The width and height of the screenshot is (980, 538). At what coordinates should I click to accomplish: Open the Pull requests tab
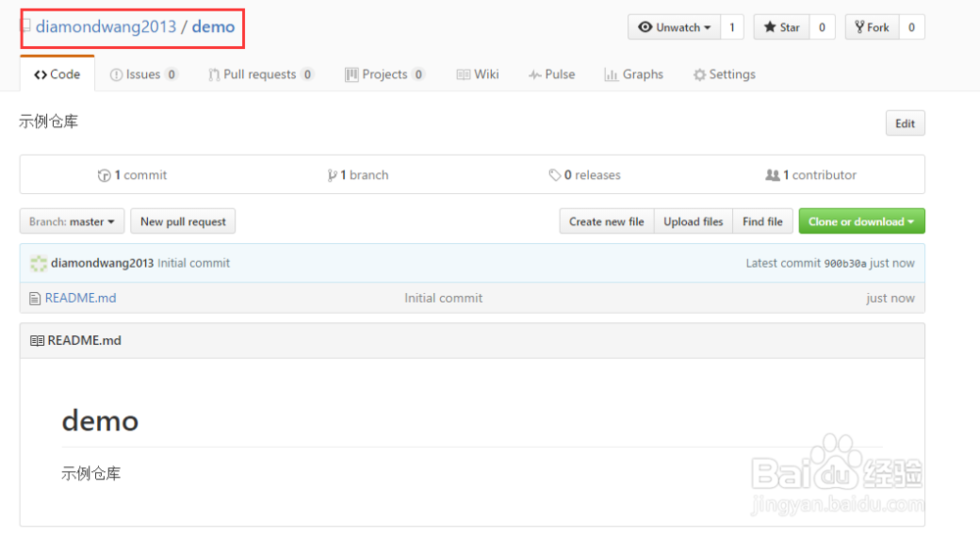click(x=262, y=74)
